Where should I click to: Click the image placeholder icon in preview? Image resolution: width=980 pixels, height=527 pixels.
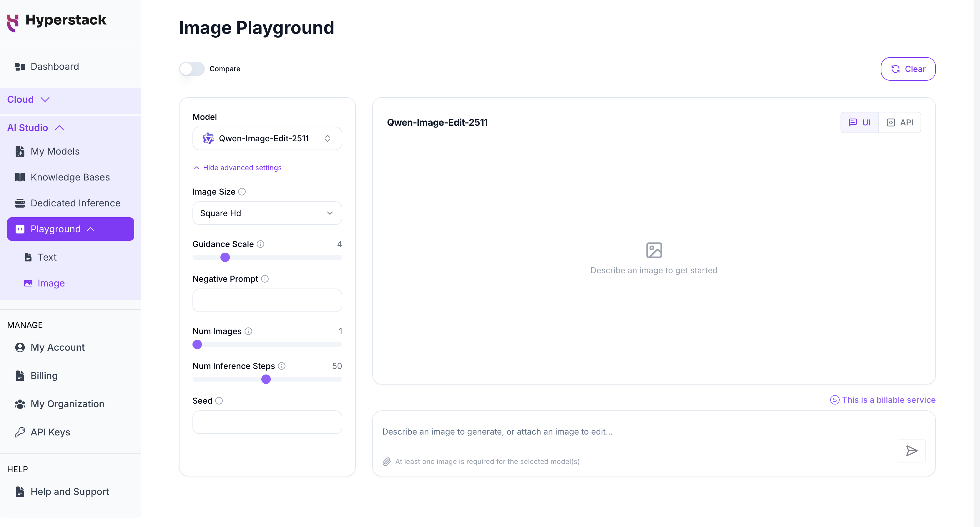tap(654, 250)
